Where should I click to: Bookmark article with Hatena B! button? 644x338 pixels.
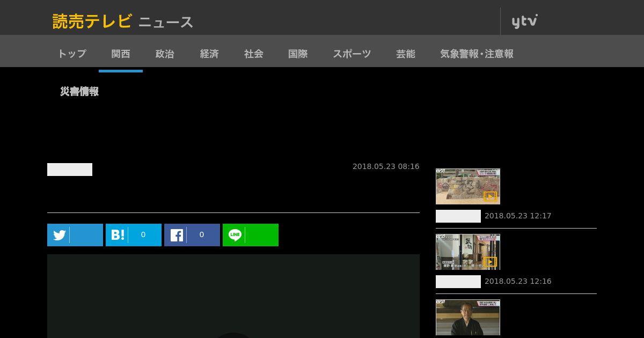point(134,235)
